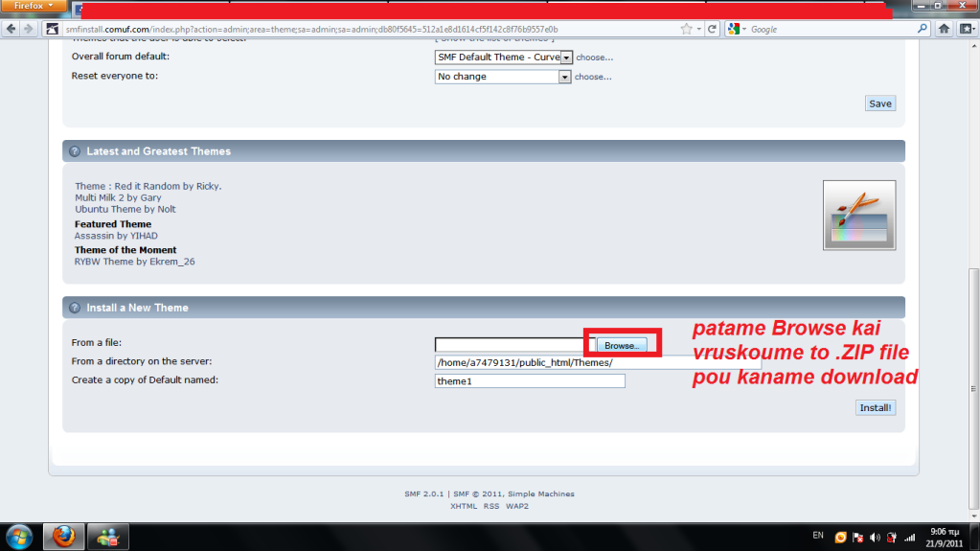Click the Save button

[x=879, y=103]
